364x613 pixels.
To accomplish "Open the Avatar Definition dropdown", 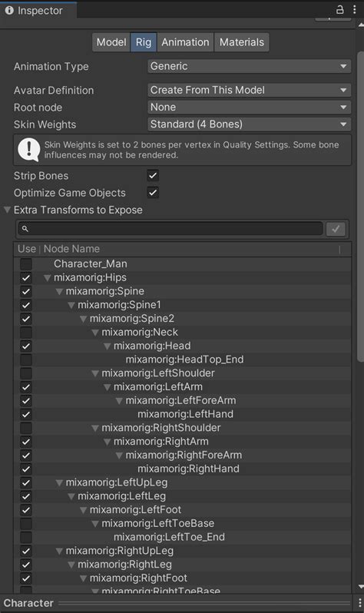I will click(x=249, y=91).
